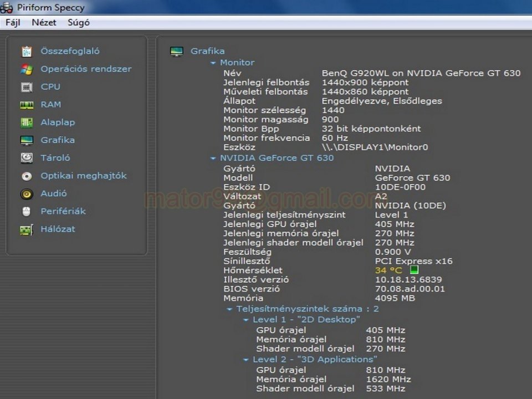
Task: Open Optikai meghajtók section
Action: [x=84, y=176]
